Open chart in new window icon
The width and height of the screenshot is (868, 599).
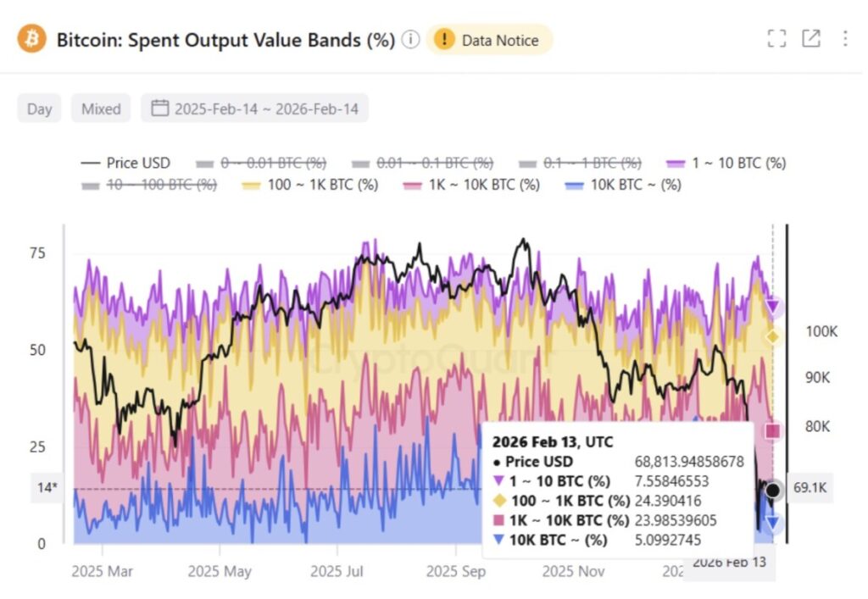point(811,38)
